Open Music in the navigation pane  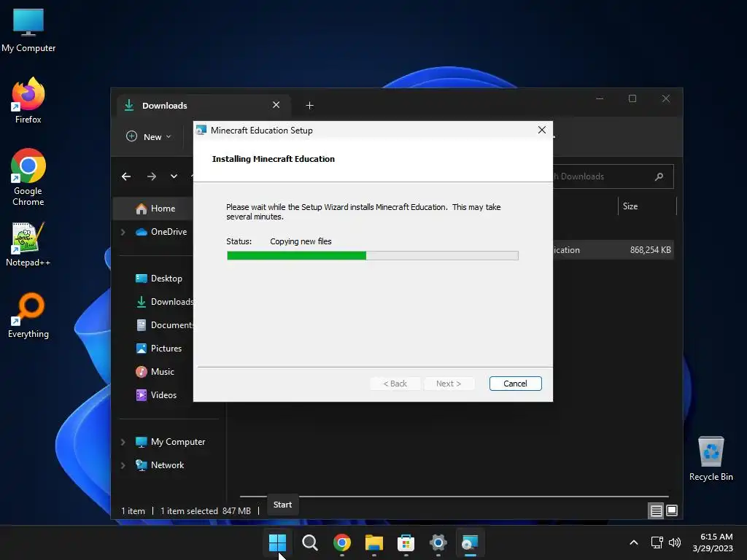tap(155, 372)
